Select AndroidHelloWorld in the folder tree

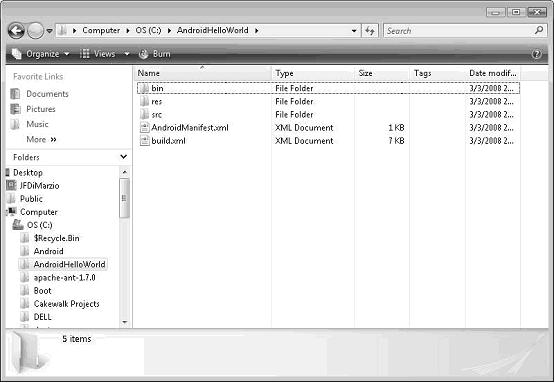[x=69, y=264]
